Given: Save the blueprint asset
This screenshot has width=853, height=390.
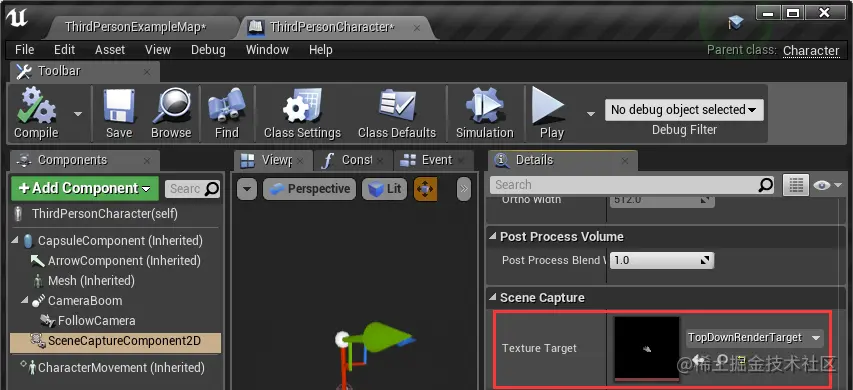Looking at the screenshot, I should click(119, 114).
